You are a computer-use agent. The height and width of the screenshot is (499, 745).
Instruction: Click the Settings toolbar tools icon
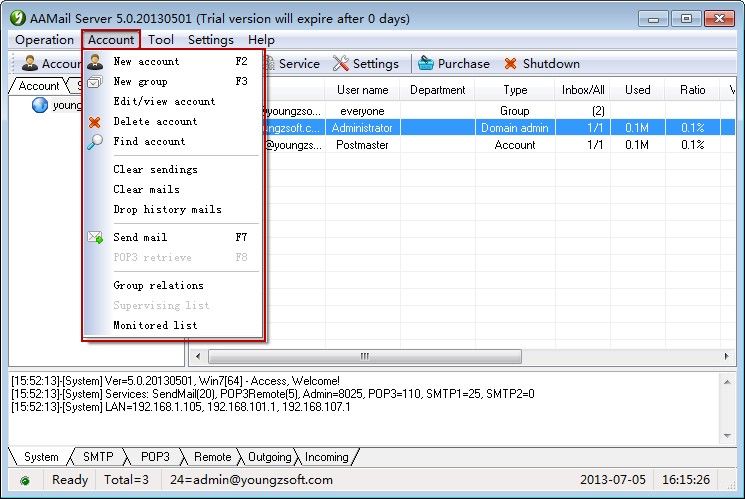(x=341, y=64)
